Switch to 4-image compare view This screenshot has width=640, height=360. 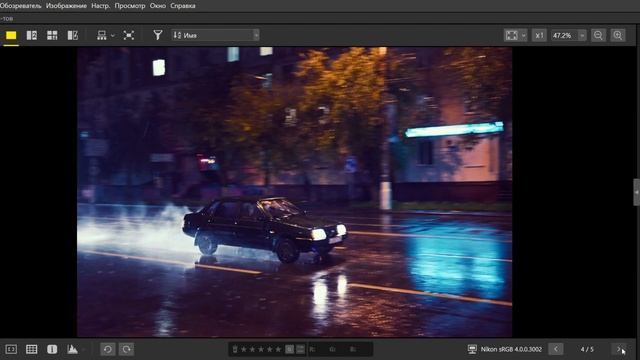(52, 36)
